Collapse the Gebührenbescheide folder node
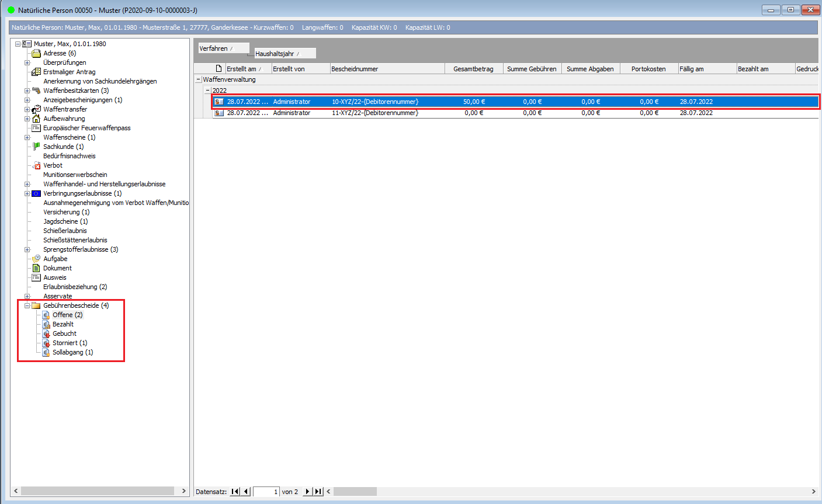The image size is (822, 504). coord(27,305)
